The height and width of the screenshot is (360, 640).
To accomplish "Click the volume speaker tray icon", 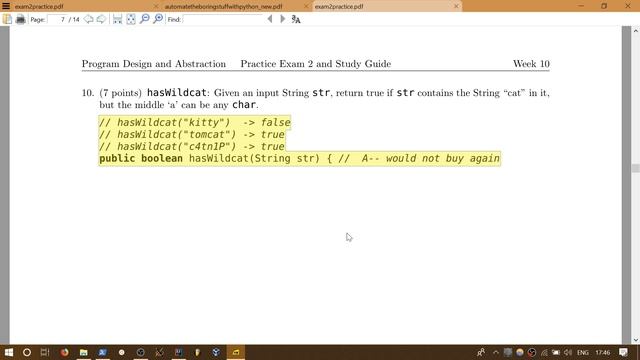I will [568, 352].
